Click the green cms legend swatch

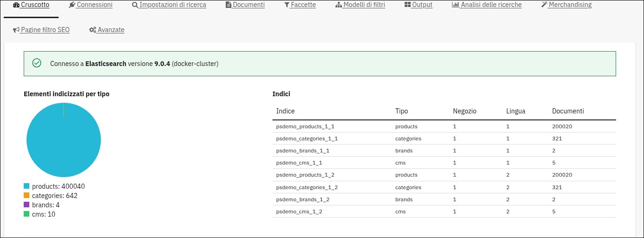27,214
